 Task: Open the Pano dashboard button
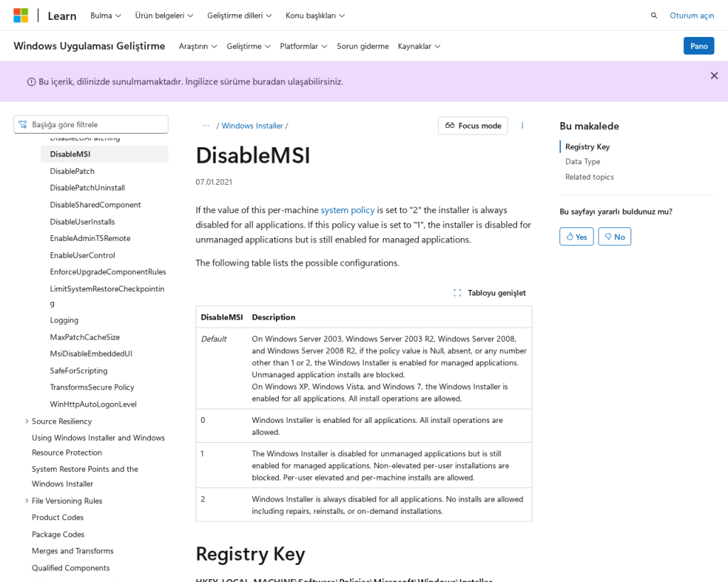698,46
